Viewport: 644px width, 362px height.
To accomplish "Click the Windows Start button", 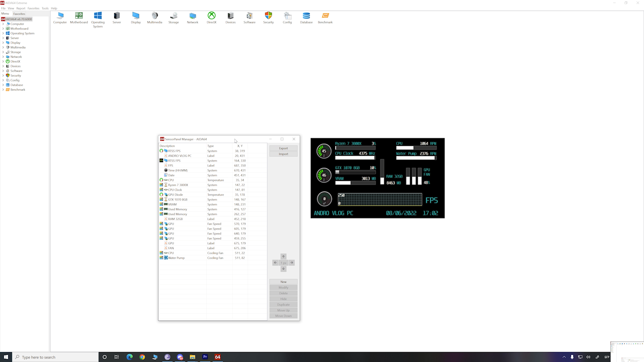I will pyautogui.click(x=6, y=357).
